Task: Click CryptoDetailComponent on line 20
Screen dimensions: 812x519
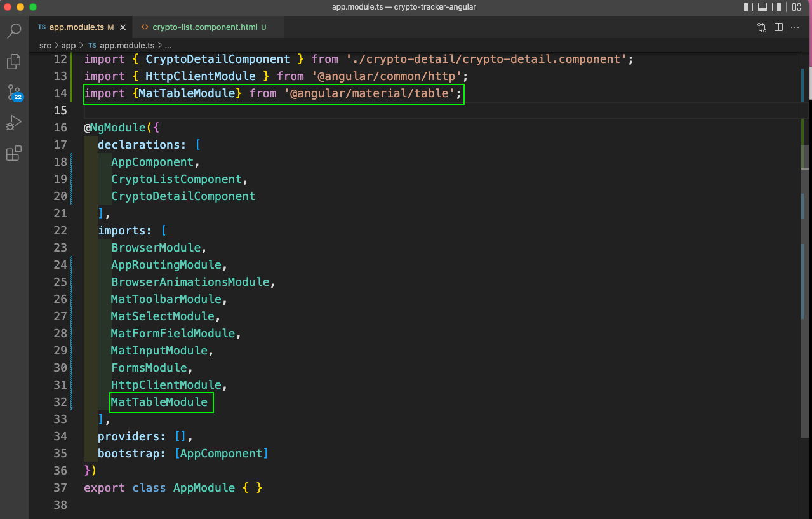Action: pyautogui.click(x=183, y=196)
